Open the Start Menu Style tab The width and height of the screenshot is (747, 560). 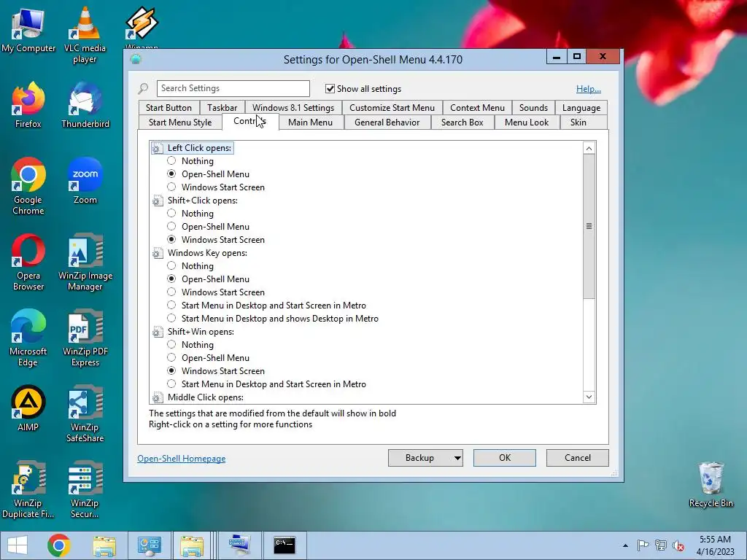click(x=180, y=122)
